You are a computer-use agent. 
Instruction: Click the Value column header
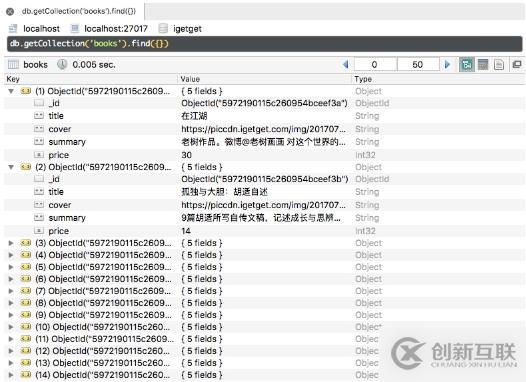point(190,79)
